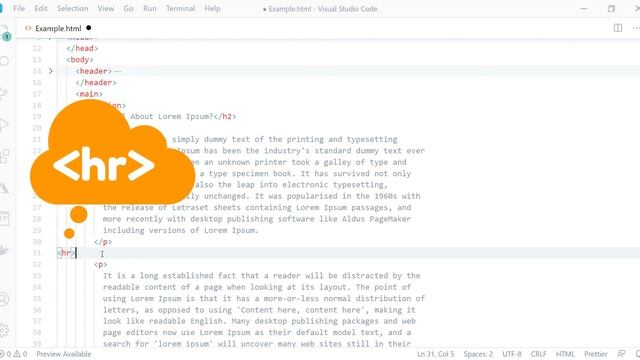Click line beginning 'look like readable English'
The width and height of the screenshot is (640, 360).
(259, 321)
